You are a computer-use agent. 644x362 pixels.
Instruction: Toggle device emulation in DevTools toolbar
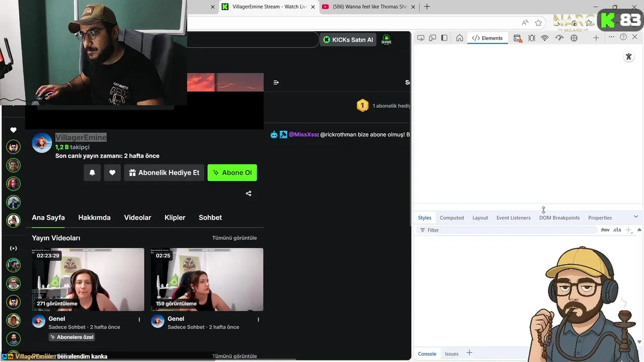point(432,38)
